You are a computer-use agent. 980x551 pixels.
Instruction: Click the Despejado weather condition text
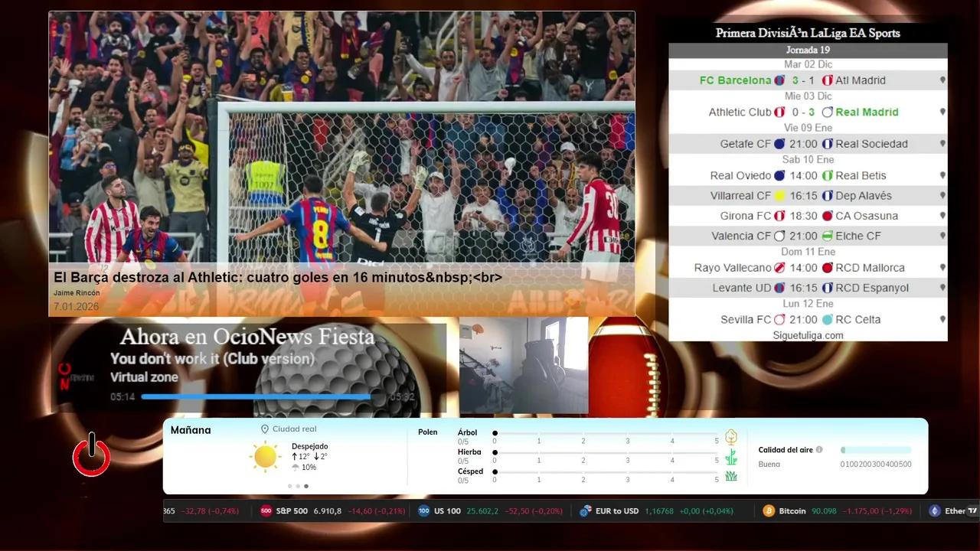click(x=309, y=446)
